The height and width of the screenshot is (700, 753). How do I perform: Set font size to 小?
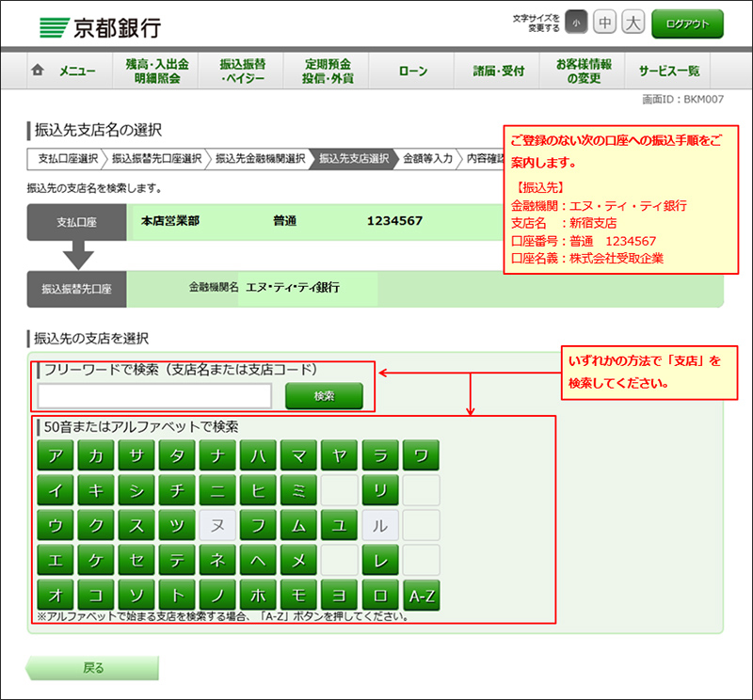coord(576,23)
